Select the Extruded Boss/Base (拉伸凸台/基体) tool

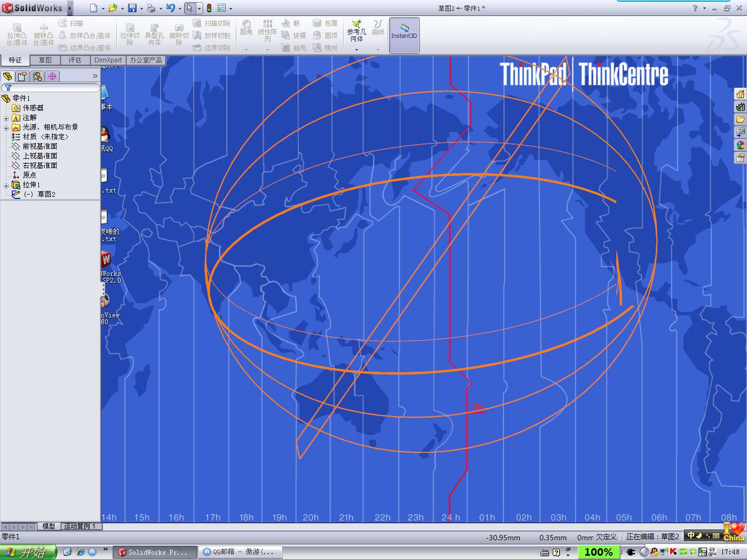17,35
